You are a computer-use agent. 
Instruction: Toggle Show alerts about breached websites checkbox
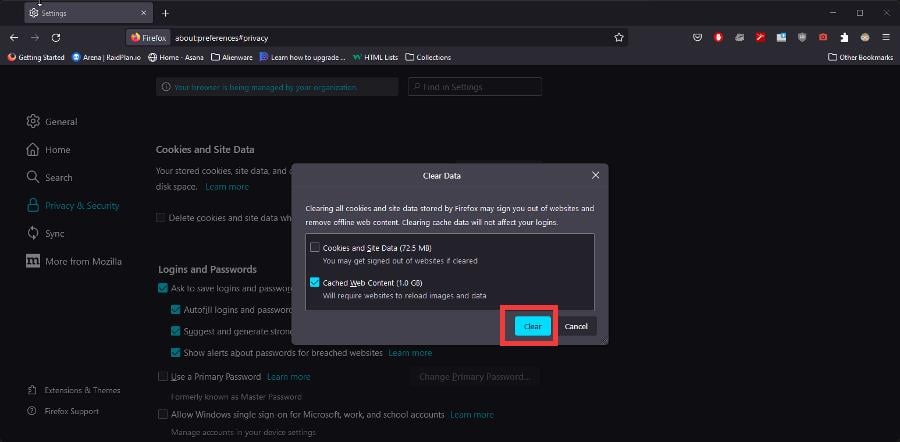click(176, 352)
